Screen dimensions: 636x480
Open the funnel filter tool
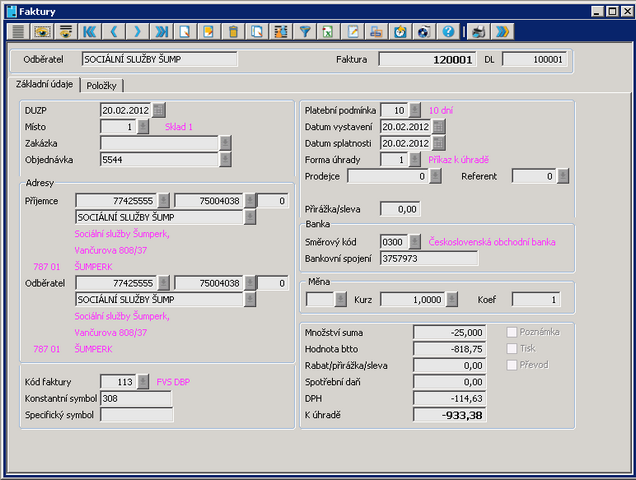pos(305,32)
